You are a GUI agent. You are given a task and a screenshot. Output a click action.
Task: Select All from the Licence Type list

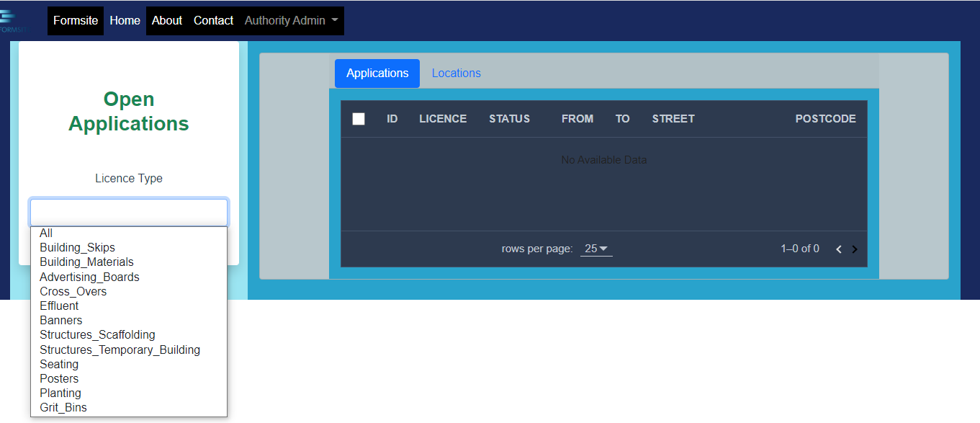45,233
